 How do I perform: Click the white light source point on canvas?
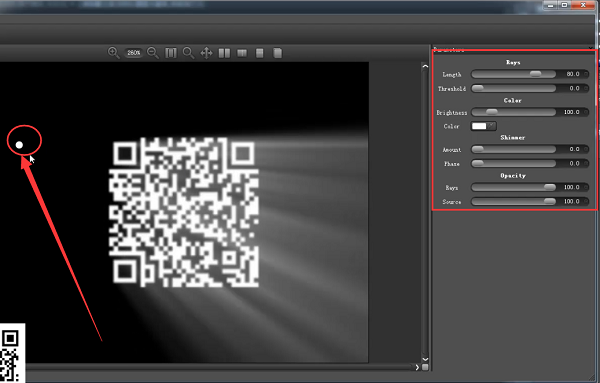coord(19,145)
